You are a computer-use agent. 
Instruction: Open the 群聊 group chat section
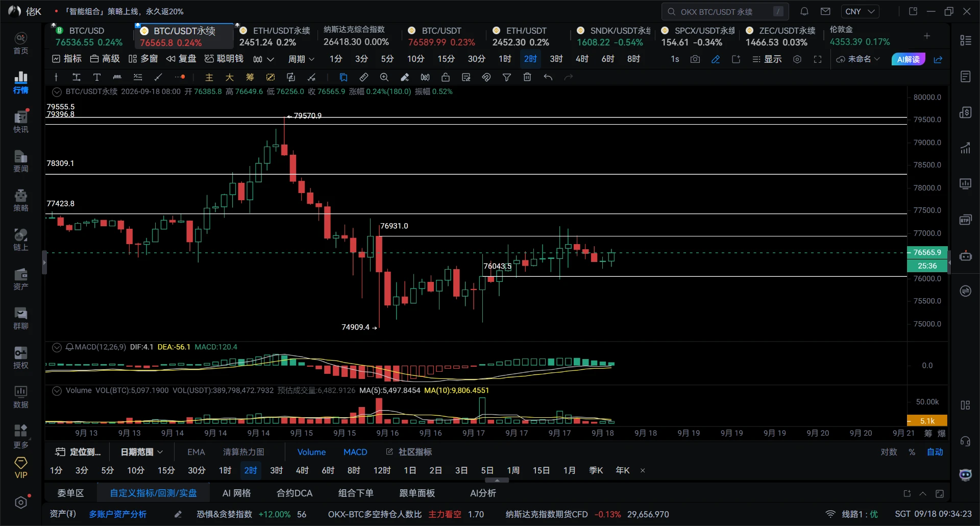pos(20,318)
